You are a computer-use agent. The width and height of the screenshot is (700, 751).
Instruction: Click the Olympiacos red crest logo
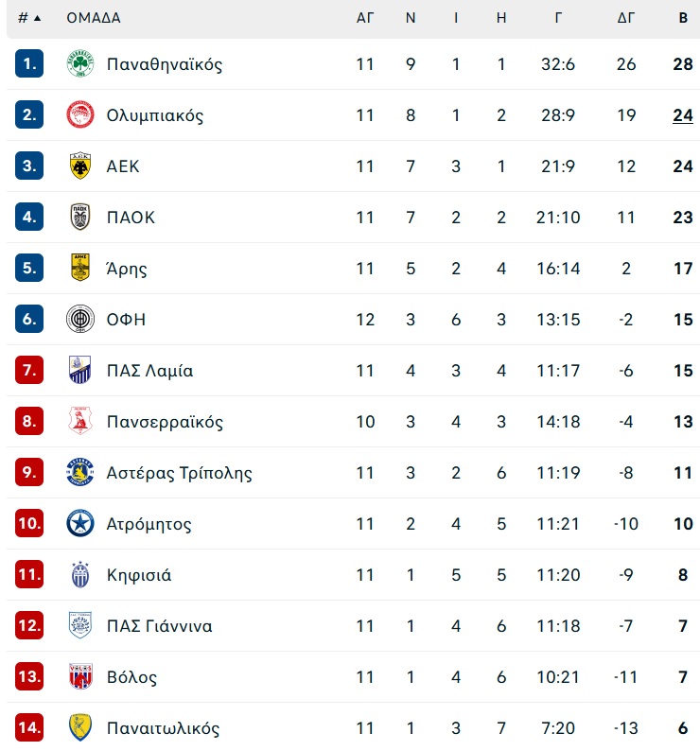point(80,115)
